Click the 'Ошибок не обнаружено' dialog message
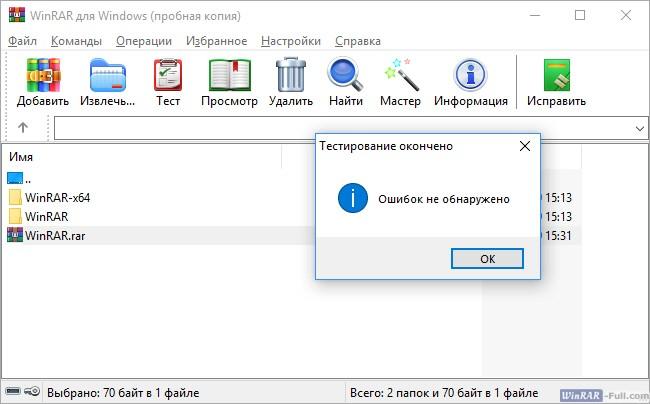 point(444,199)
